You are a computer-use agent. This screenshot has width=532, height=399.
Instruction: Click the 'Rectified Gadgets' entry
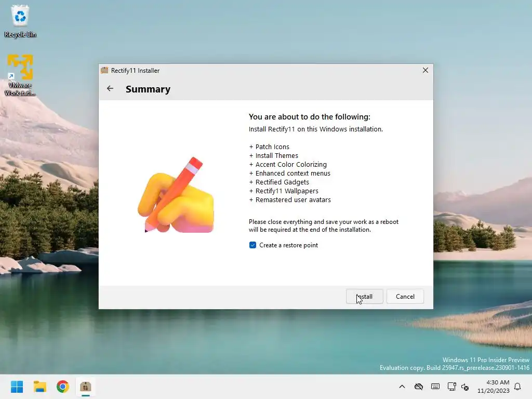[x=279, y=182]
